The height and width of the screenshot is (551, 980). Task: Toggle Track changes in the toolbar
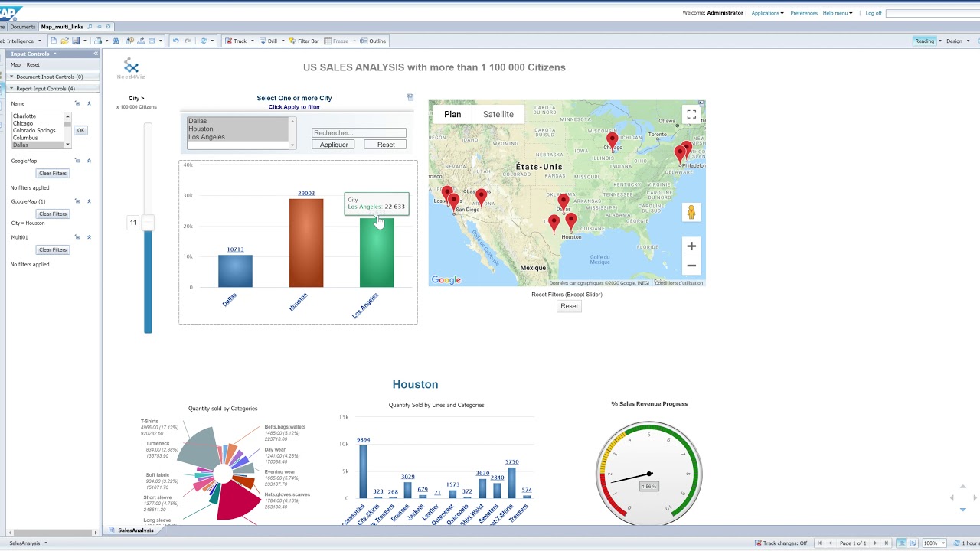tap(236, 41)
